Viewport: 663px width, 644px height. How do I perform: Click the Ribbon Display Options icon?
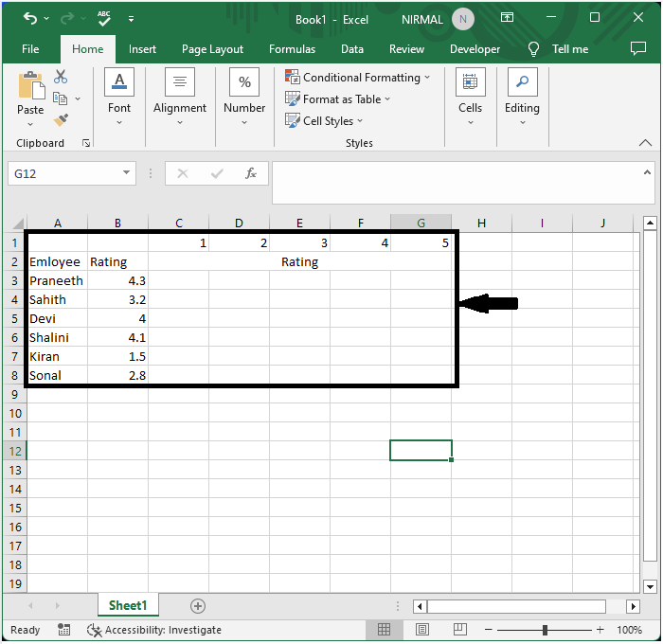507,17
